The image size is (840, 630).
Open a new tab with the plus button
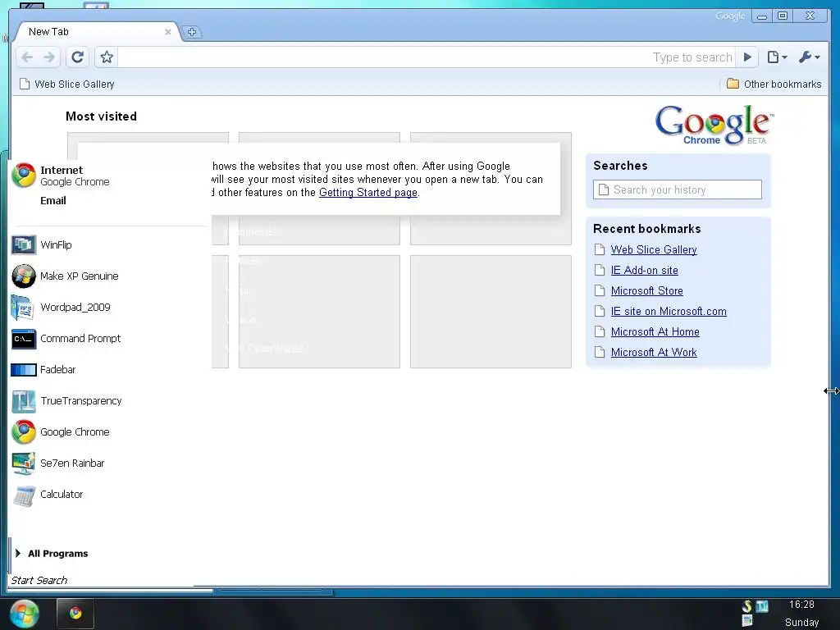pos(192,32)
